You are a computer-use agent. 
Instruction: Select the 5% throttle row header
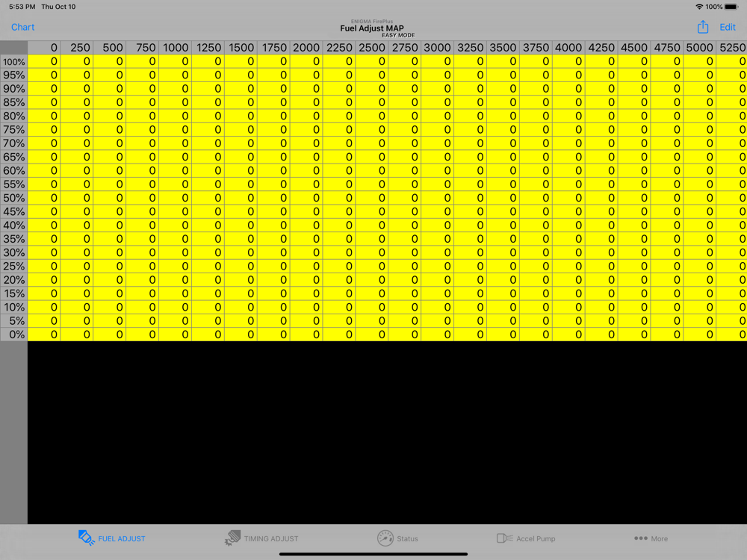click(x=13, y=321)
